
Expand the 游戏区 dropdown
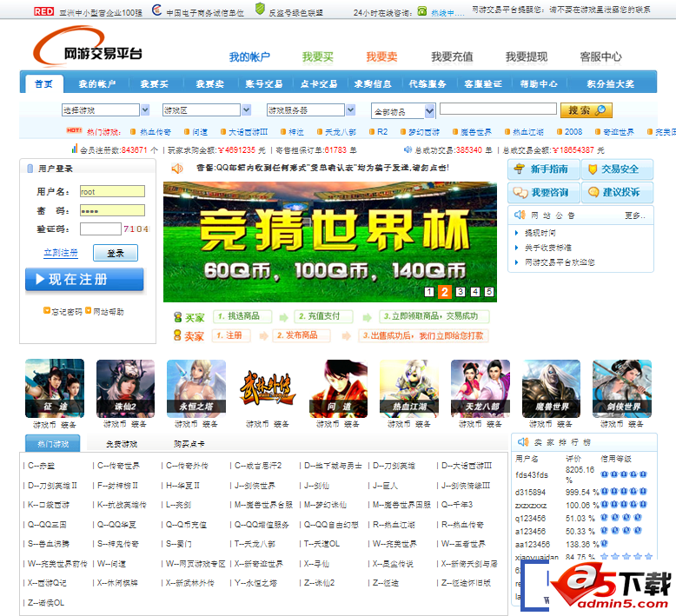pos(246,110)
